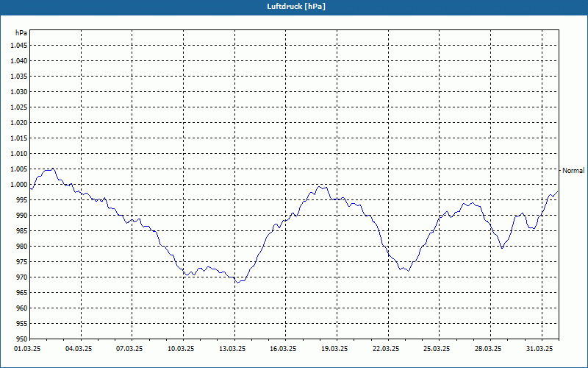Image resolution: width=588 pixels, height=368 pixels.
Task: Click the 10.03.25 date label
Action: pos(181,349)
